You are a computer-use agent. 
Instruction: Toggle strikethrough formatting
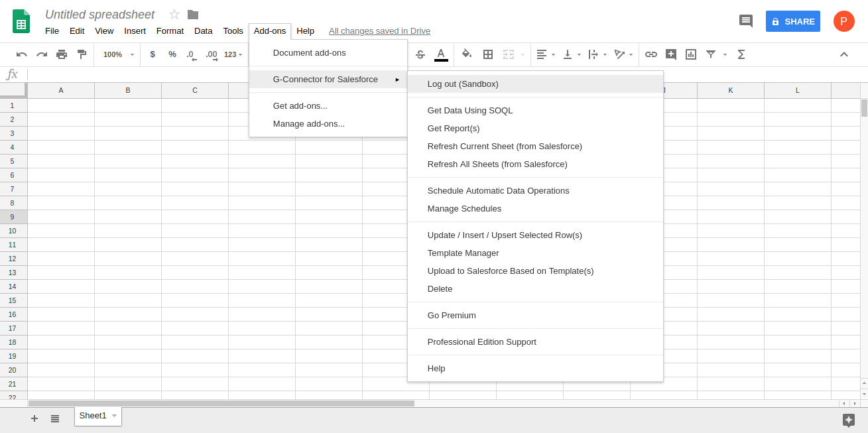tap(420, 54)
